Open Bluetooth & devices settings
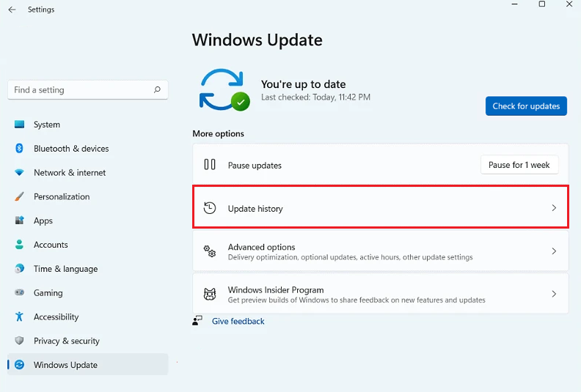 (87, 149)
